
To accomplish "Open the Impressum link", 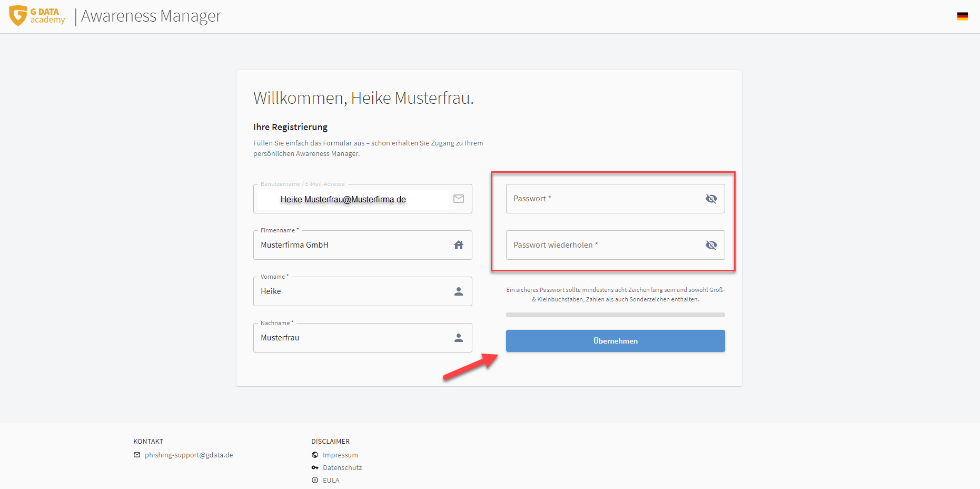I will [x=340, y=455].
